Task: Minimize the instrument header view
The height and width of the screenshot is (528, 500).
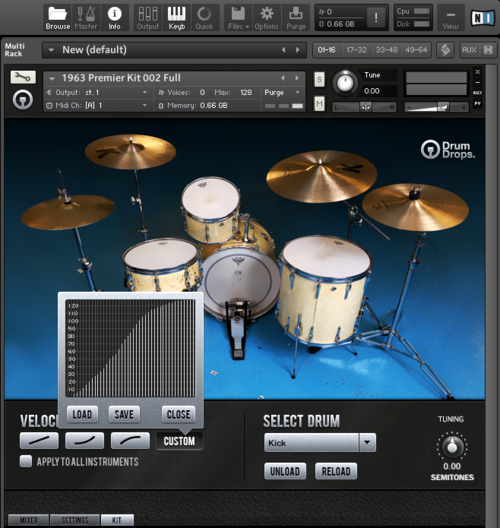Action: (477, 82)
